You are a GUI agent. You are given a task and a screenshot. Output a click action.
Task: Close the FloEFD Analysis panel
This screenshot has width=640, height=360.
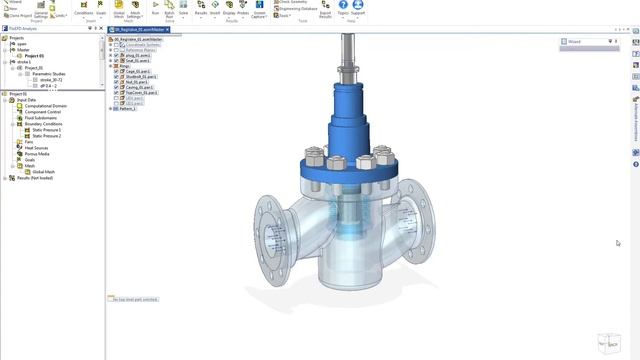[x=101, y=29]
